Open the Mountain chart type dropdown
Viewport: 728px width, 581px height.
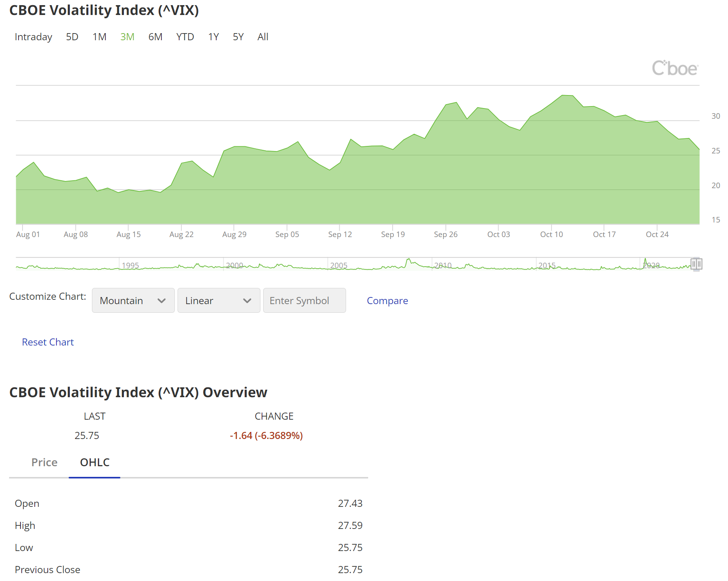133,301
